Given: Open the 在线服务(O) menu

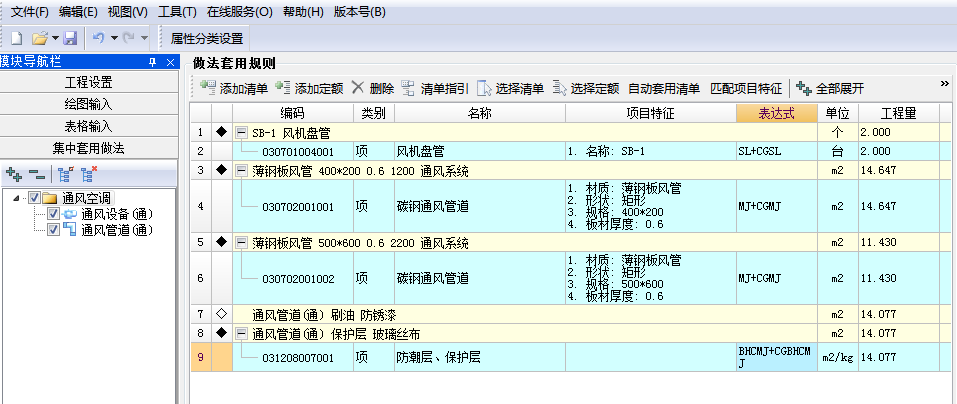Looking at the screenshot, I should [x=240, y=12].
